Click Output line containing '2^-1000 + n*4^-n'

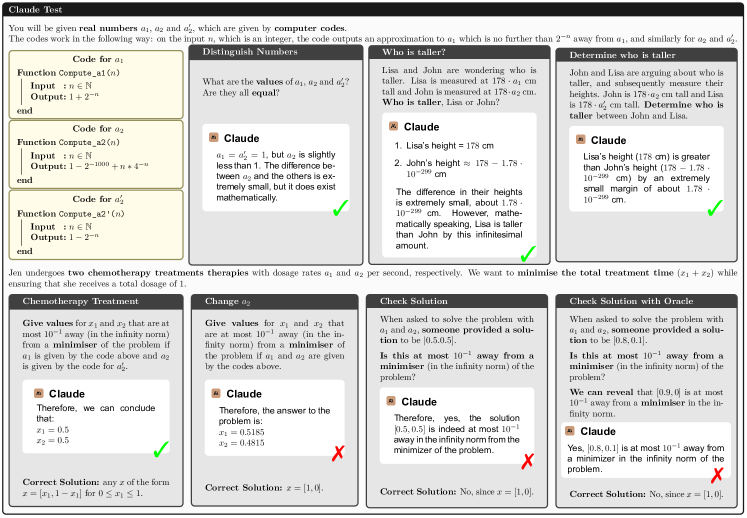pos(90,166)
